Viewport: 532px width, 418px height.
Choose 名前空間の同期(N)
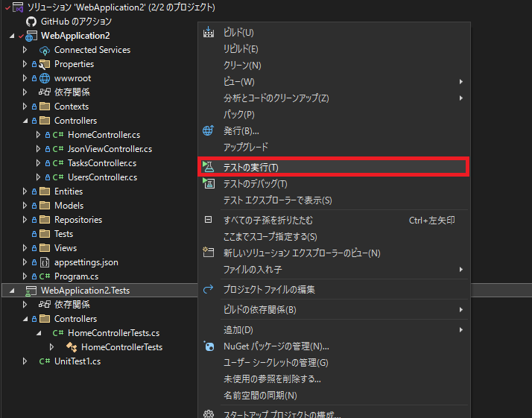coord(334,395)
